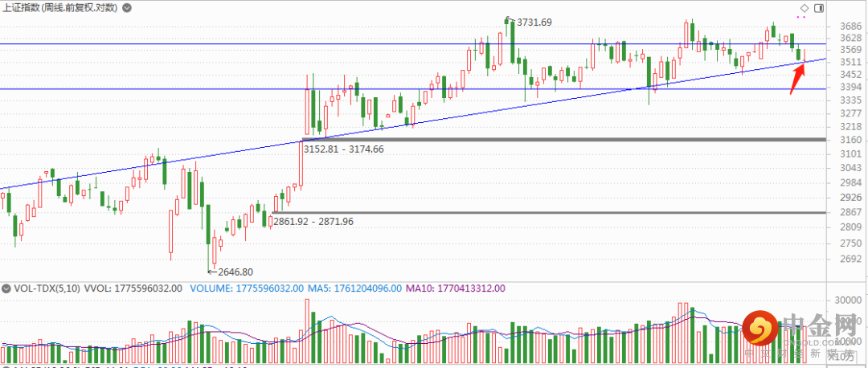The height and width of the screenshot is (368, 868).
Task: Click the 3335 price axis label
Action: click(x=850, y=100)
